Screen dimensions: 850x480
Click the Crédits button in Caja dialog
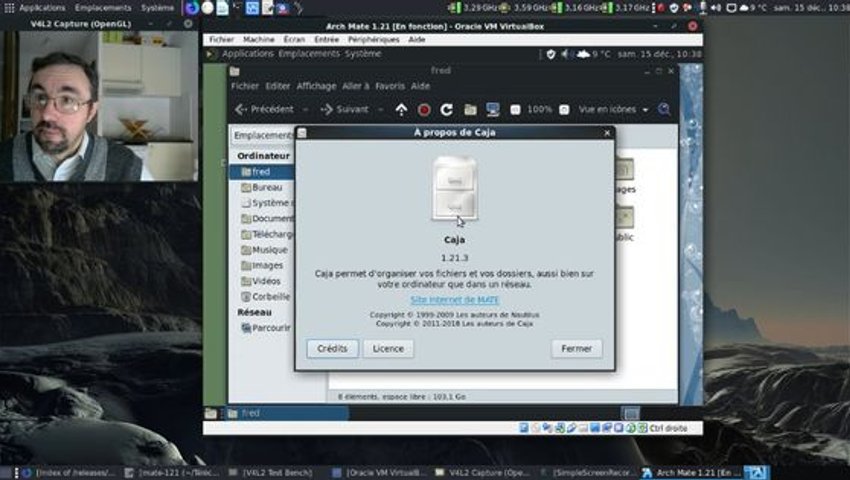332,349
